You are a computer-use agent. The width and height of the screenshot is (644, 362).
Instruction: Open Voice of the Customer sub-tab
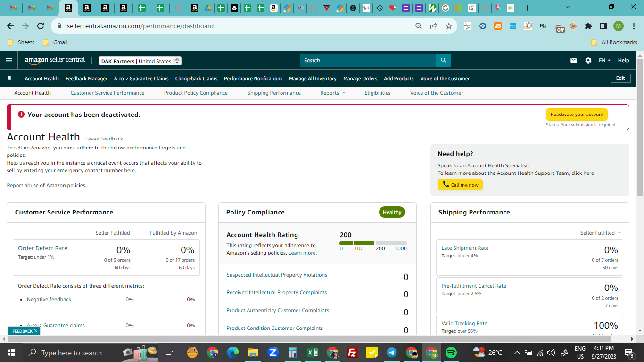click(437, 93)
